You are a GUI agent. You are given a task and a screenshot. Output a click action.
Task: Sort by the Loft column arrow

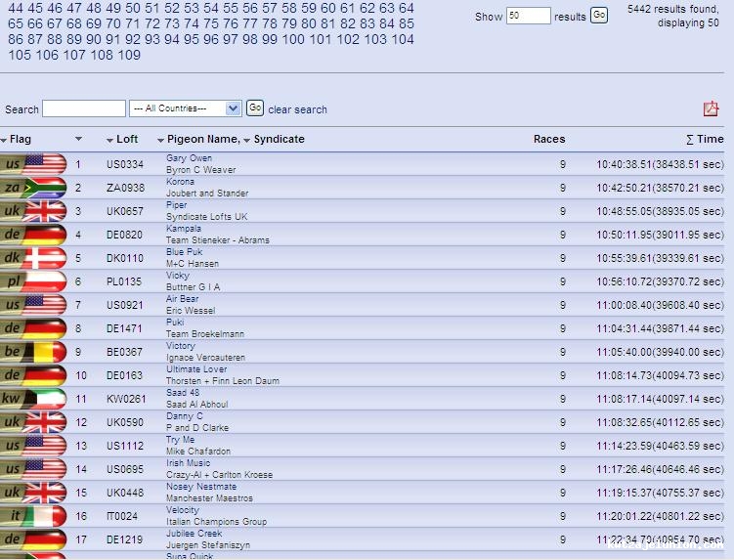coord(109,140)
